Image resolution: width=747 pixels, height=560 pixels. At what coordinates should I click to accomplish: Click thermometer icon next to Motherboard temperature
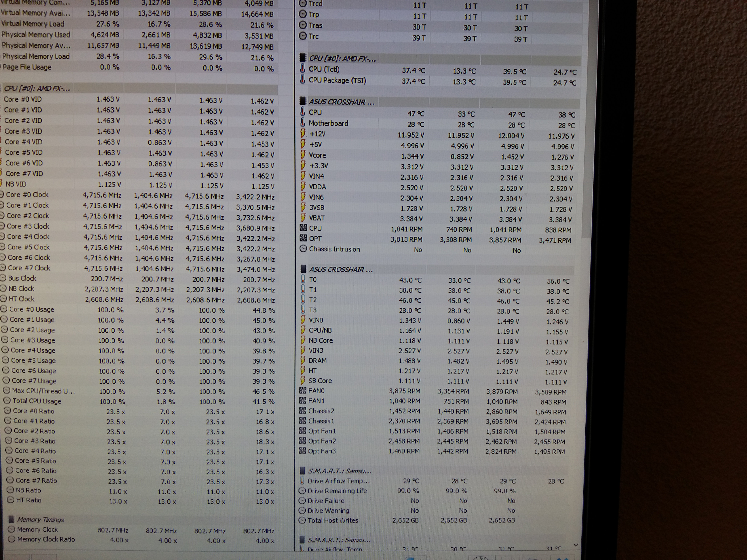pyautogui.click(x=303, y=123)
